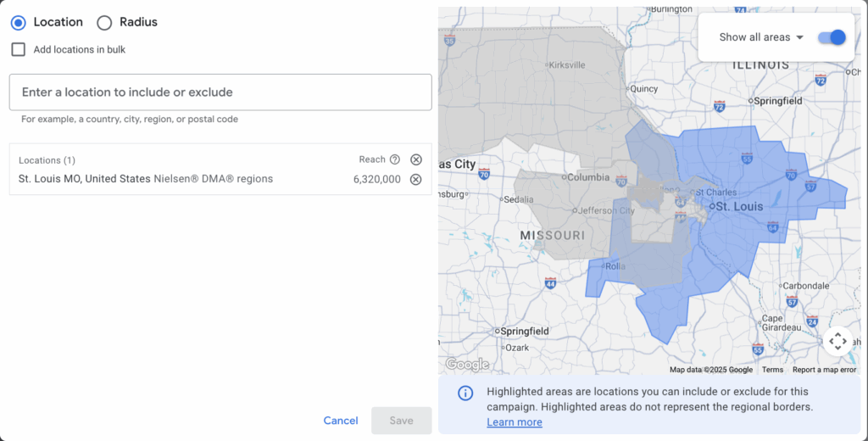This screenshot has width=868, height=441.
Task: Open the map Terms link
Action: (x=772, y=370)
